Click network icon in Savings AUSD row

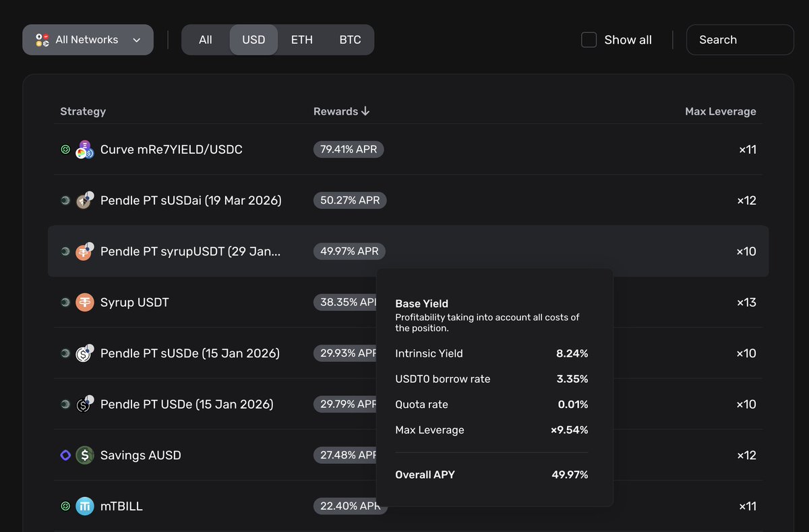point(65,455)
